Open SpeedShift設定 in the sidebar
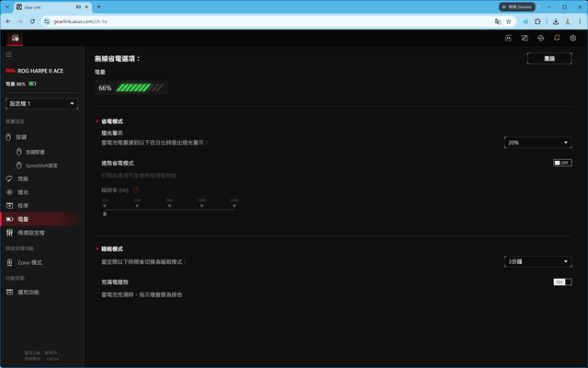The image size is (588, 368). point(41,166)
